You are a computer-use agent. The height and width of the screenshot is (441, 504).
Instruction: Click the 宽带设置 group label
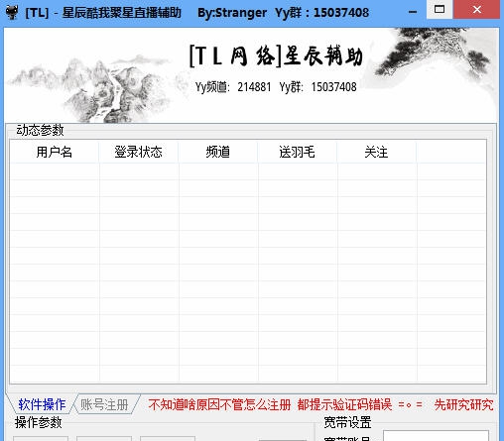click(347, 422)
